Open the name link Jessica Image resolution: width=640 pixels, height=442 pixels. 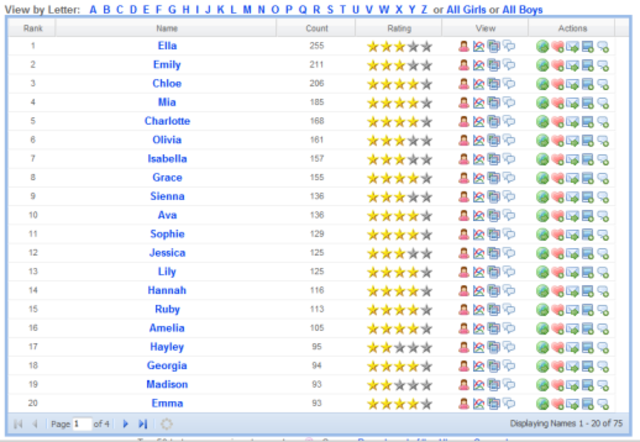coord(167,253)
